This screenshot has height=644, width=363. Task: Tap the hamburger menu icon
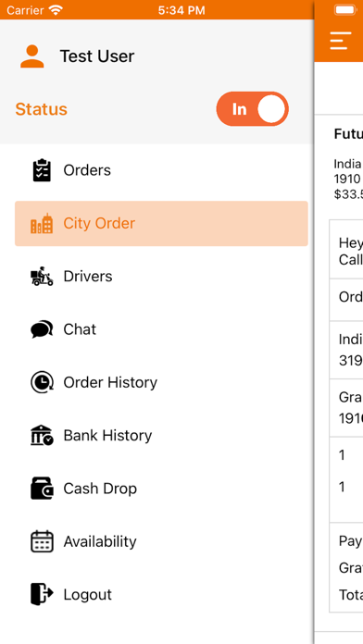click(341, 41)
